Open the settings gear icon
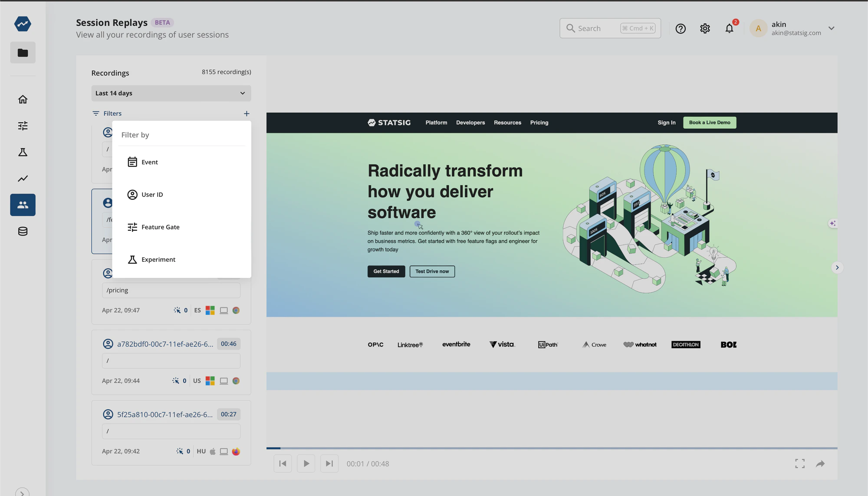Image resolution: width=868 pixels, height=496 pixels. click(x=705, y=29)
